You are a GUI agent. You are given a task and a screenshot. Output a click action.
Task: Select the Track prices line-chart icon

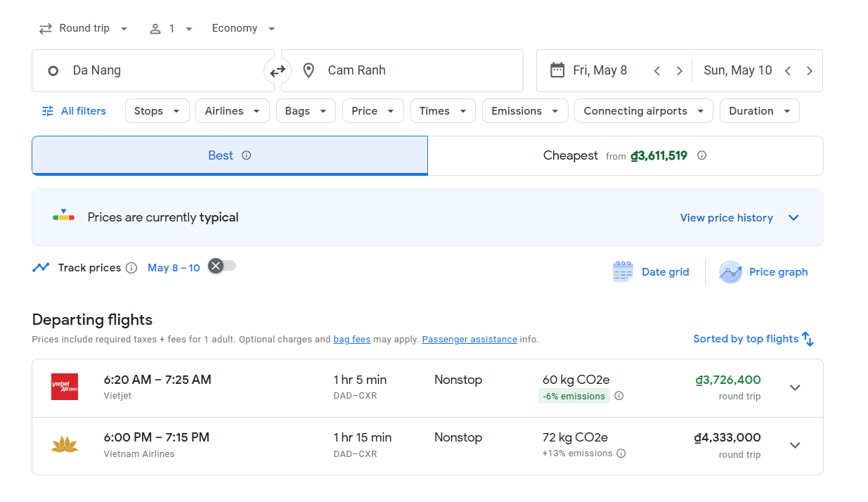(41, 267)
